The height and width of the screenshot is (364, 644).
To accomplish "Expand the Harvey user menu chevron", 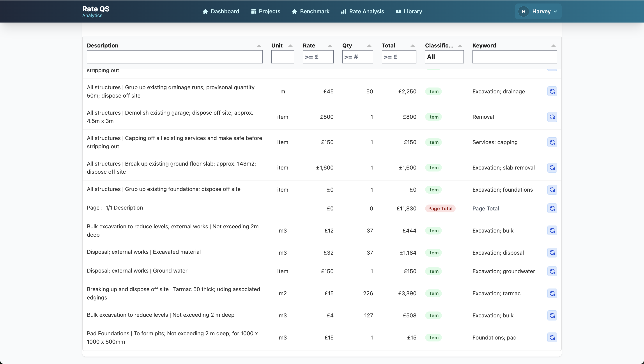I will pos(556,12).
